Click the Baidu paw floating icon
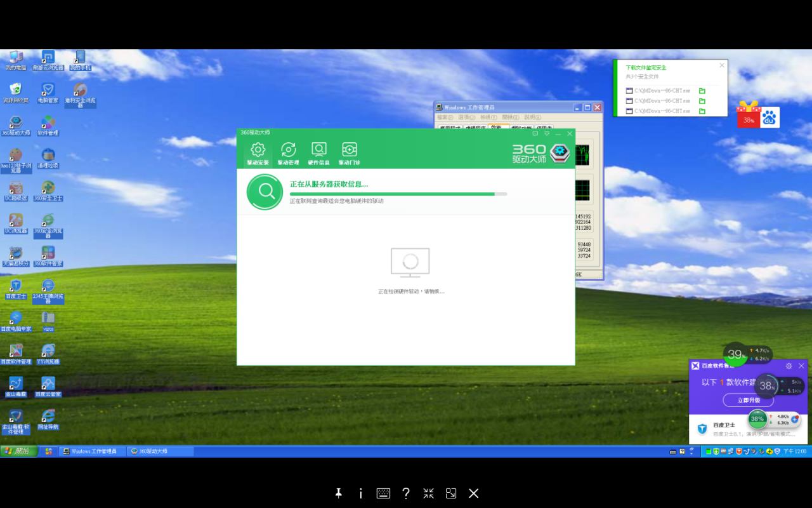812x508 pixels. (769, 117)
